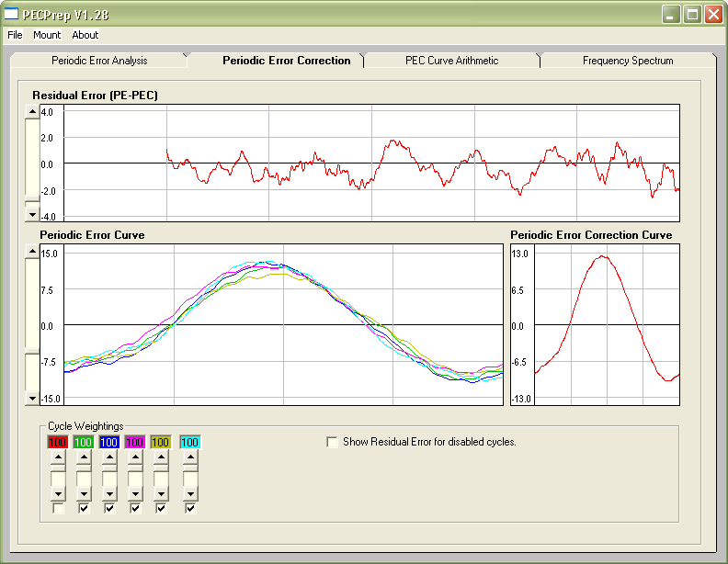The height and width of the screenshot is (564, 728).
Task: Click down arrow of green cycle weighting
Action: point(84,494)
